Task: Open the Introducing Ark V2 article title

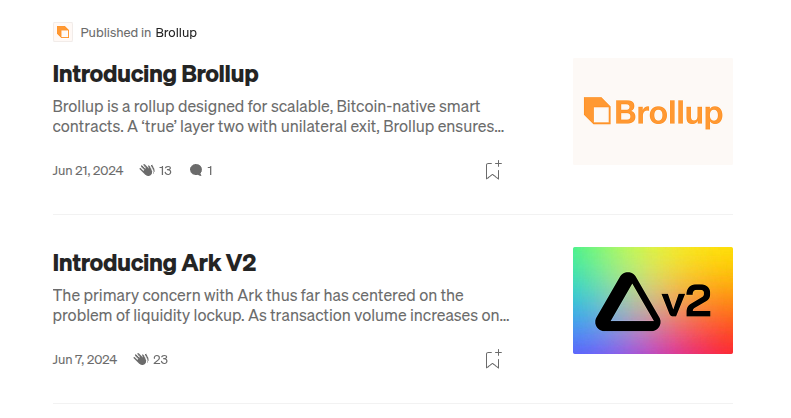Action: click(x=154, y=263)
